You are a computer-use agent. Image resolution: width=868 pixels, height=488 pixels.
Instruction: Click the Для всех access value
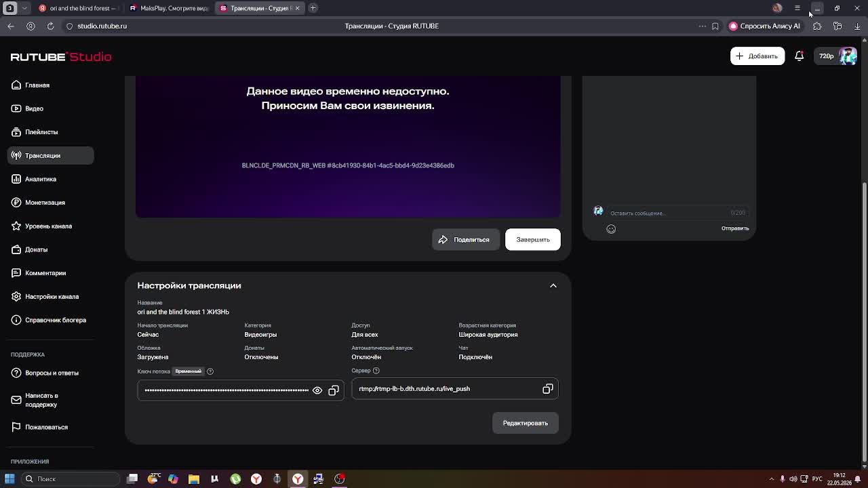365,335
